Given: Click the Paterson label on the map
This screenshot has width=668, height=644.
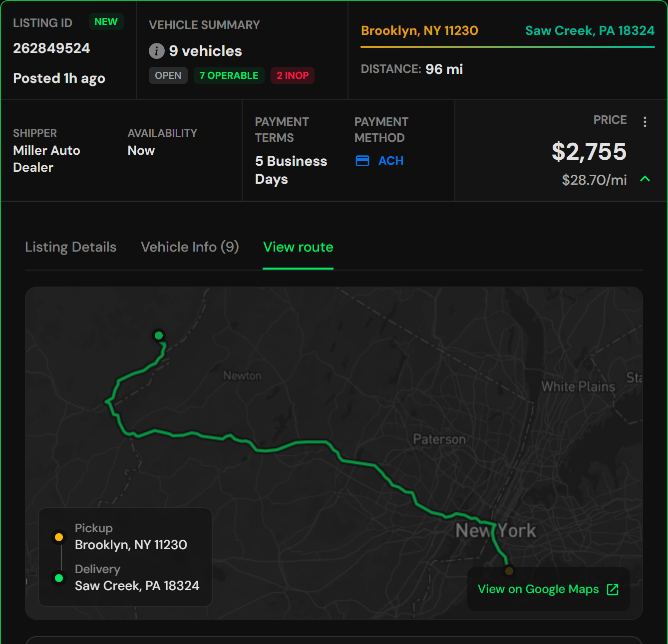Looking at the screenshot, I should (439, 439).
